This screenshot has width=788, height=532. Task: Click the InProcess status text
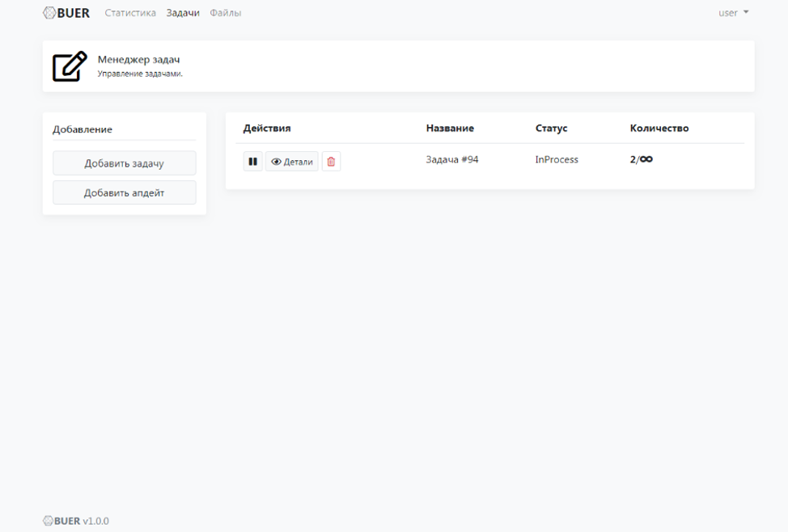[557, 159]
